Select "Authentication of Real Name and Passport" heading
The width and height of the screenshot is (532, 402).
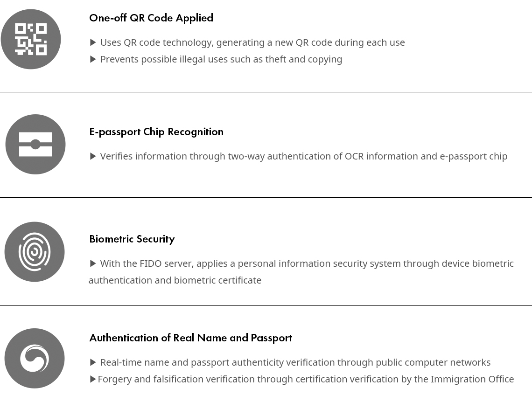pyautogui.click(x=190, y=338)
